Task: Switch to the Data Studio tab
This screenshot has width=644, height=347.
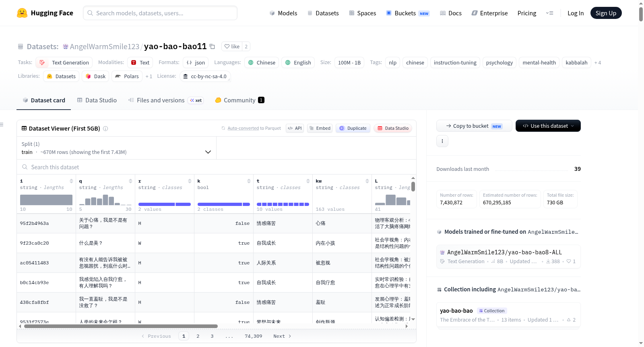Action: click(97, 100)
